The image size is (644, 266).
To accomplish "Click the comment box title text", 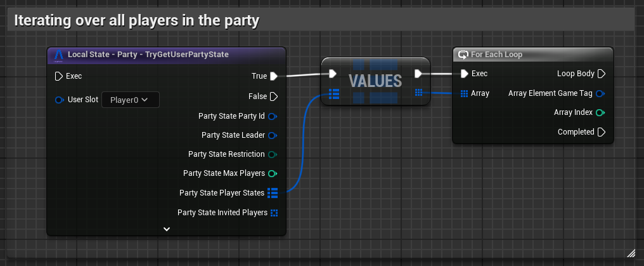I will pos(136,20).
